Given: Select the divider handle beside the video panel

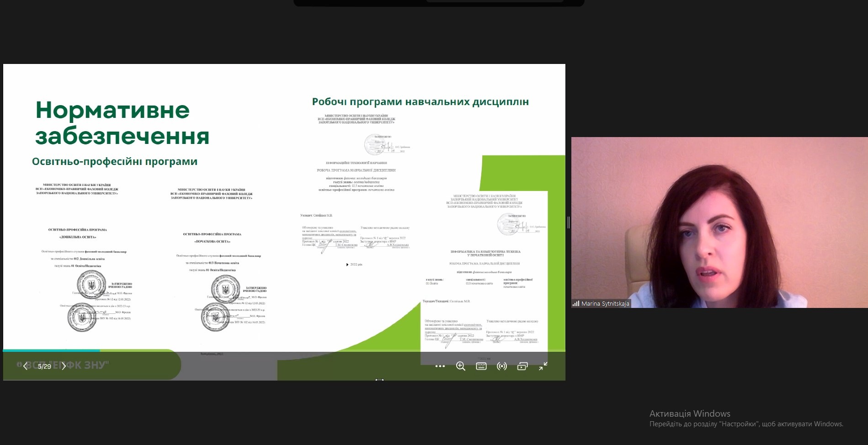Looking at the screenshot, I should pos(568,222).
